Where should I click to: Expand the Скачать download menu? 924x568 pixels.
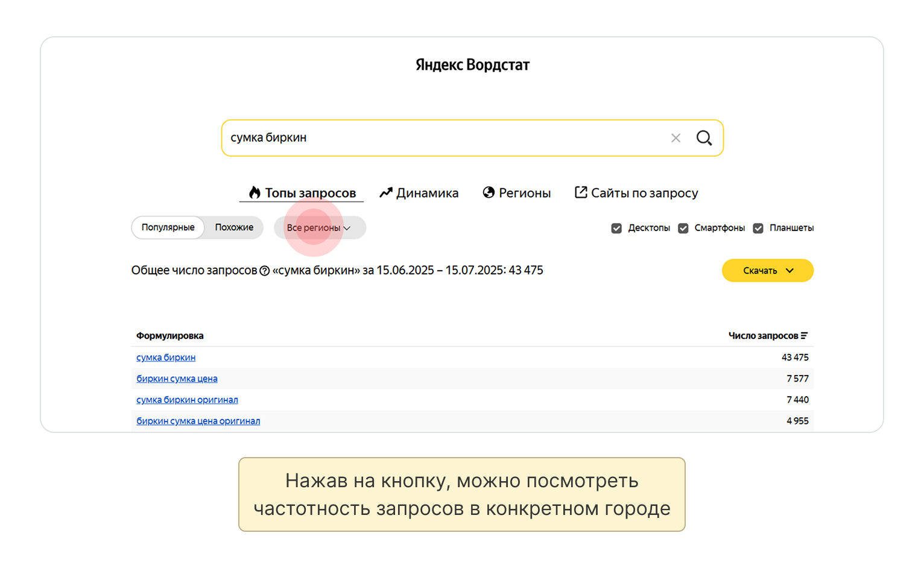768,271
